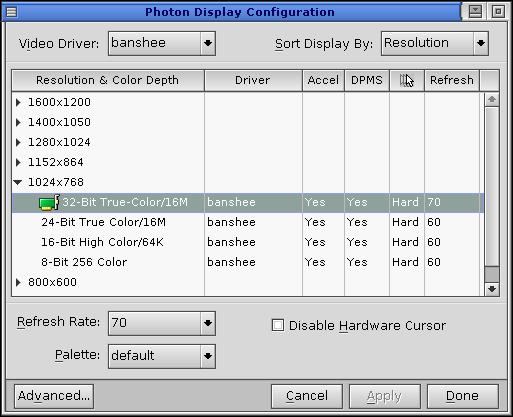Viewport: 513px width, 417px height.
Task: Toggle Disable Hardware Cursor checkbox
Action: point(278,325)
